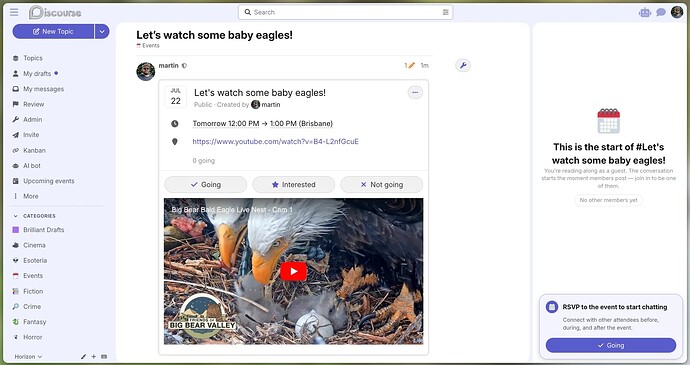Screen dimensions: 690x365
Task: Open the Fantasy category
Action: [x=34, y=322]
